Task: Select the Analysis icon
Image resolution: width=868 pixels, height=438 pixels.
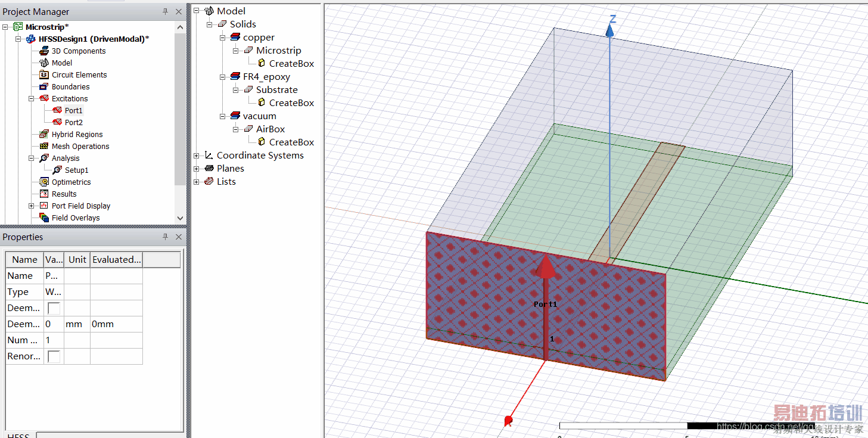Action: [44, 158]
